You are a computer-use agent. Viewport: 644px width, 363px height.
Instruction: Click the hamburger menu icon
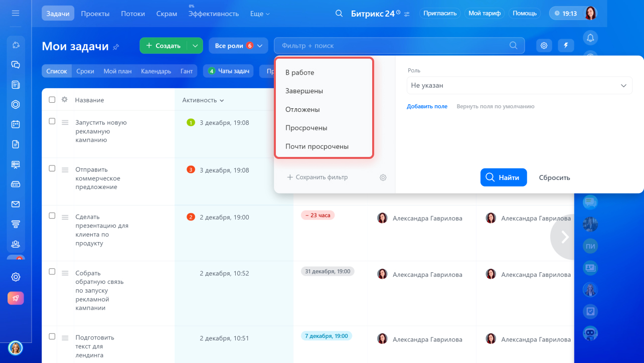[x=16, y=13]
